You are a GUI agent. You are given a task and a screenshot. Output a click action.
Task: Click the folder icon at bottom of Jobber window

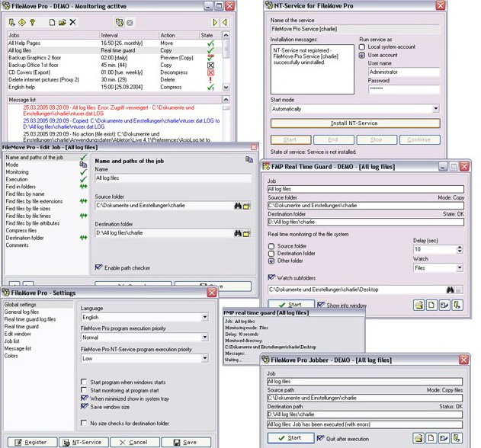click(x=418, y=438)
